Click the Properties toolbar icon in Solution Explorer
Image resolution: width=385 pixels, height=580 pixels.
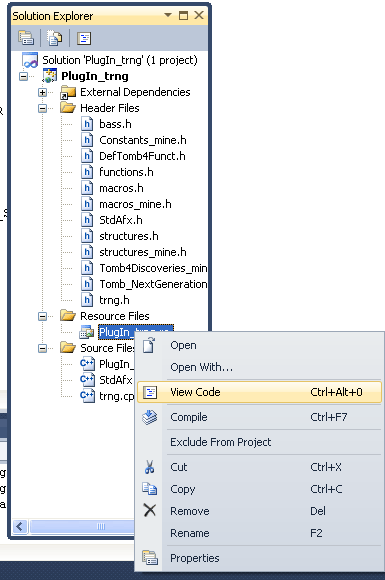[26, 38]
